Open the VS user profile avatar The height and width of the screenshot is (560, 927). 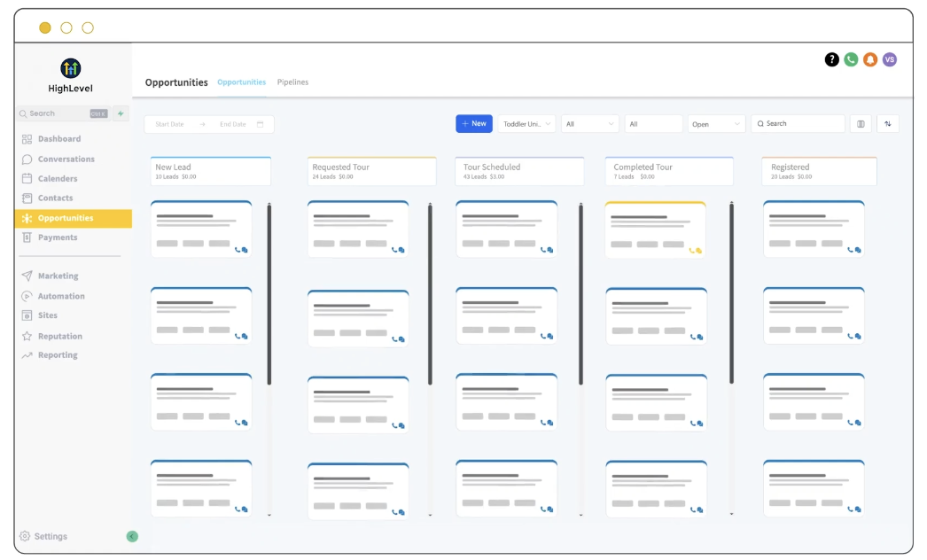click(890, 59)
